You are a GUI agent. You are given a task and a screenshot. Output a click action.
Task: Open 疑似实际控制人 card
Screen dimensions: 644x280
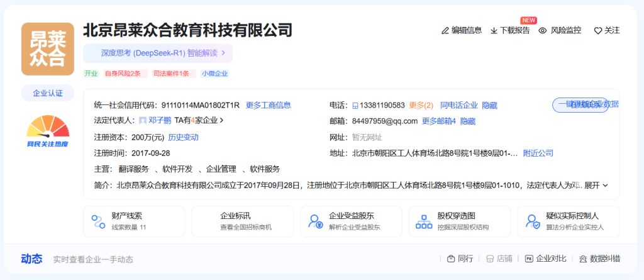(569, 221)
